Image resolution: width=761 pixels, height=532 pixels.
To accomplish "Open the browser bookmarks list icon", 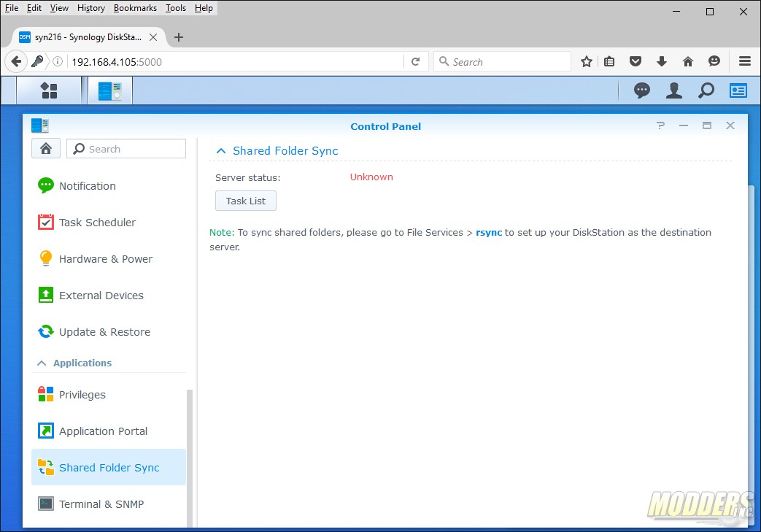I will [x=609, y=61].
